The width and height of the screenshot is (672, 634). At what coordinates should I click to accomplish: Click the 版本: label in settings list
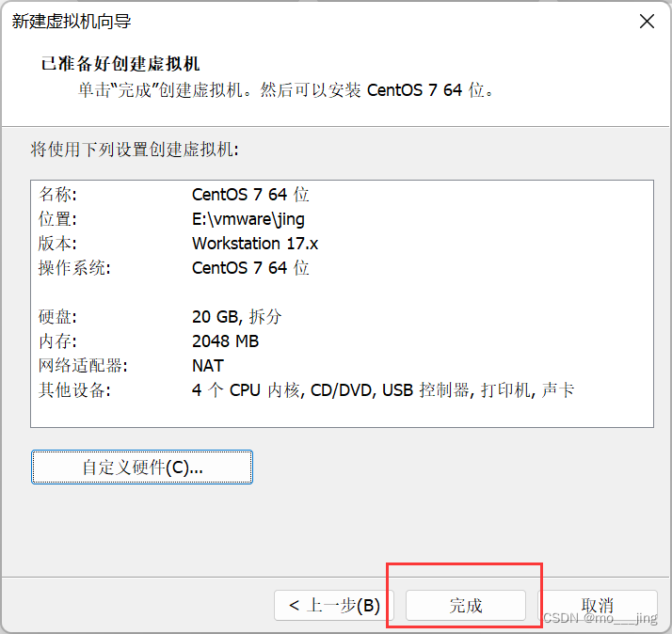(57, 244)
